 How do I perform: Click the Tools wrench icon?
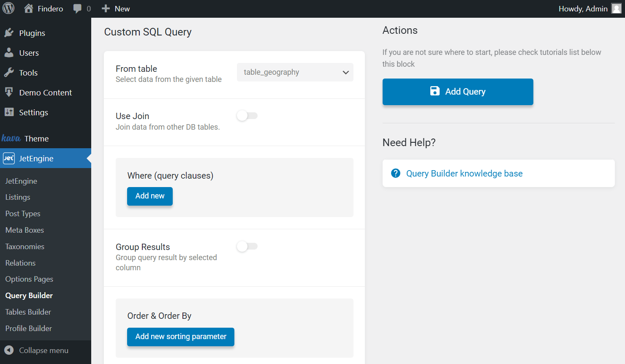pyautogui.click(x=9, y=73)
